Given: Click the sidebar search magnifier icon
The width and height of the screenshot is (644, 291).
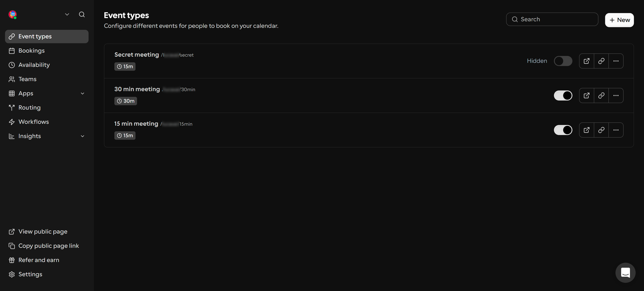Looking at the screenshot, I should tap(82, 14).
